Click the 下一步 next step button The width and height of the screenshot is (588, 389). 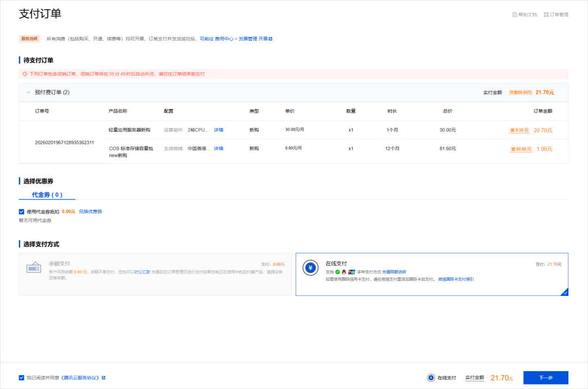point(545,377)
